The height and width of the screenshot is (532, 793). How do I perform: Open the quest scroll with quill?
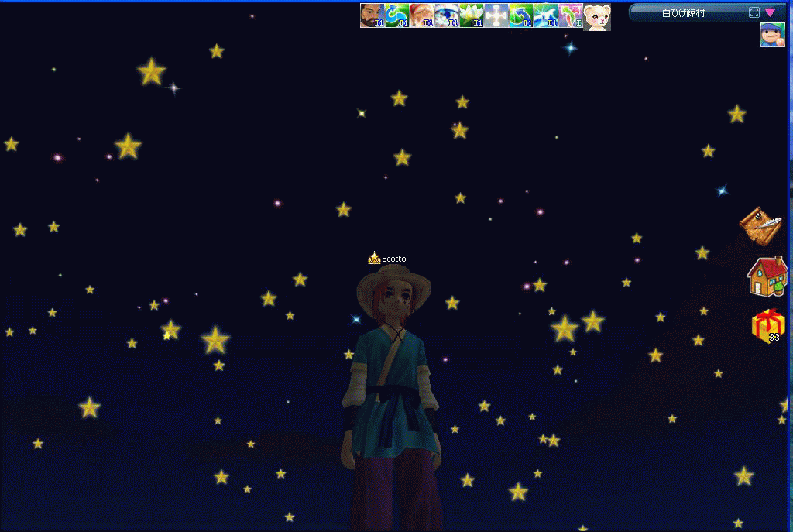(760, 225)
